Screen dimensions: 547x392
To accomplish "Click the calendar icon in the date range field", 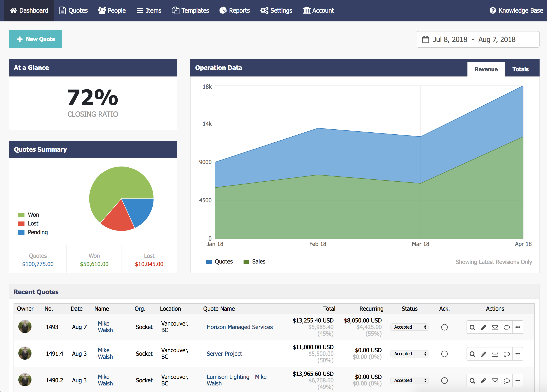I will coord(426,40).
